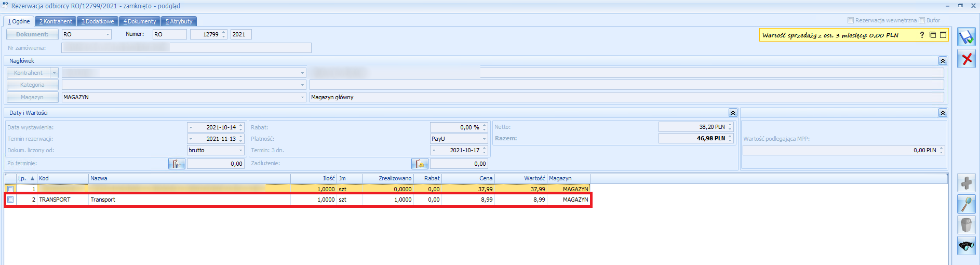Toggle the Rezerwacja wewnętrzna checkbox

point(851,20)
